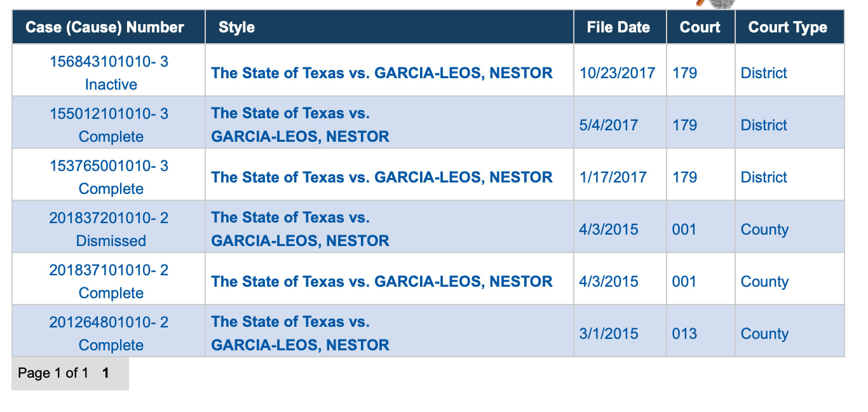This screenshot has height=412, width=868.
Task: Click the file date 3/1/2015
Action: click(608, 334)
